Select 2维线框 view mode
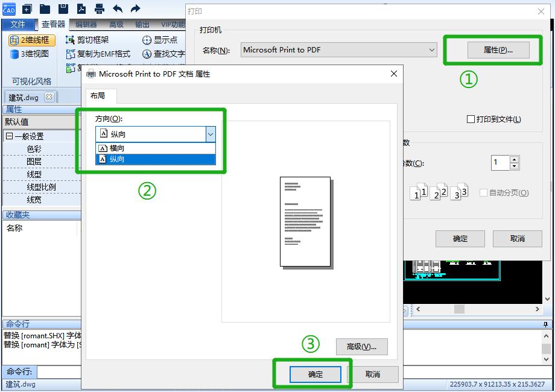 31,40
